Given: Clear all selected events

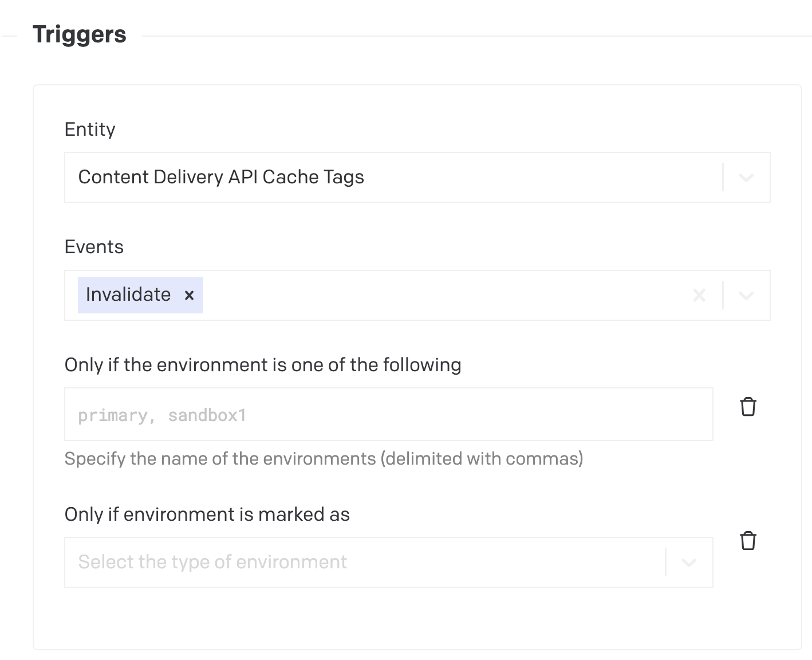Looking at the screenshot, I should pos(699,296).
